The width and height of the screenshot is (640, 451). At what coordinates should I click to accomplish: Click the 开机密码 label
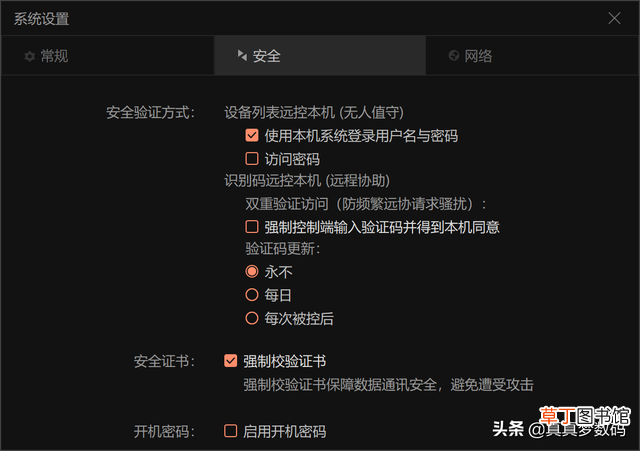click(164, 431)
